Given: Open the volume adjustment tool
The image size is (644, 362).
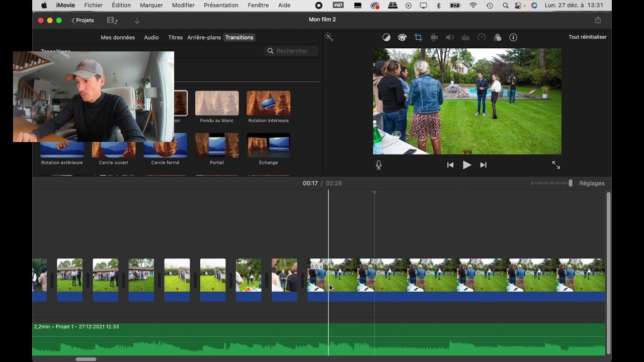Looking at the screenshot, I should tap(450, 37).
